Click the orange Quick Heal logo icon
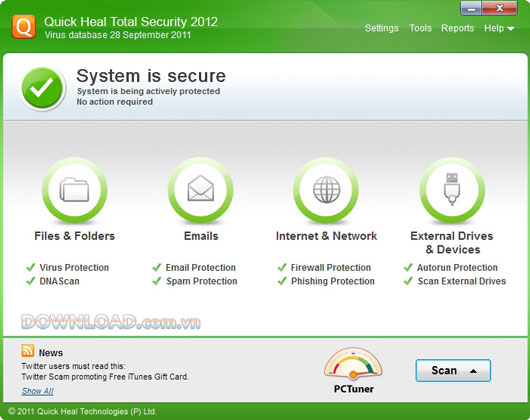This screenshot has width=530, height=420. point(24,27)
